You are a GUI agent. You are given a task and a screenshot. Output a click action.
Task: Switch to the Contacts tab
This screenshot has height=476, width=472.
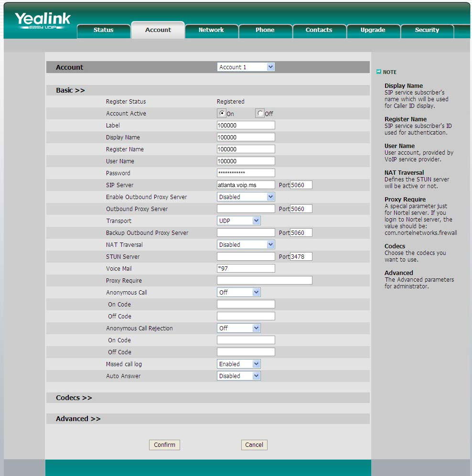tap(319, 30)
